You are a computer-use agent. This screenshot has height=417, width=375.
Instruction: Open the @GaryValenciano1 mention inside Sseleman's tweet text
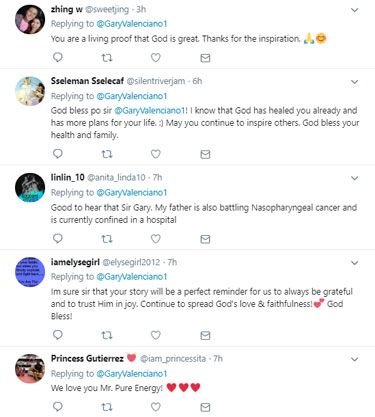click(150, 111)
